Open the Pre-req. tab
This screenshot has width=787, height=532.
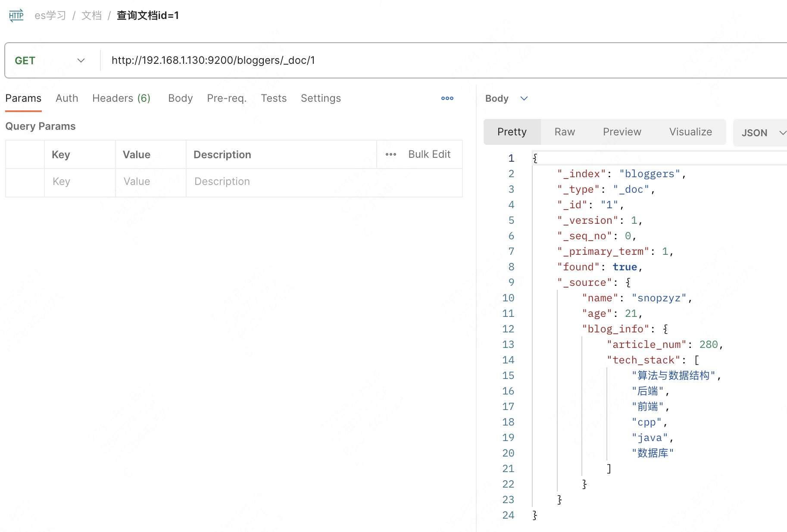[x=227, y=98]
